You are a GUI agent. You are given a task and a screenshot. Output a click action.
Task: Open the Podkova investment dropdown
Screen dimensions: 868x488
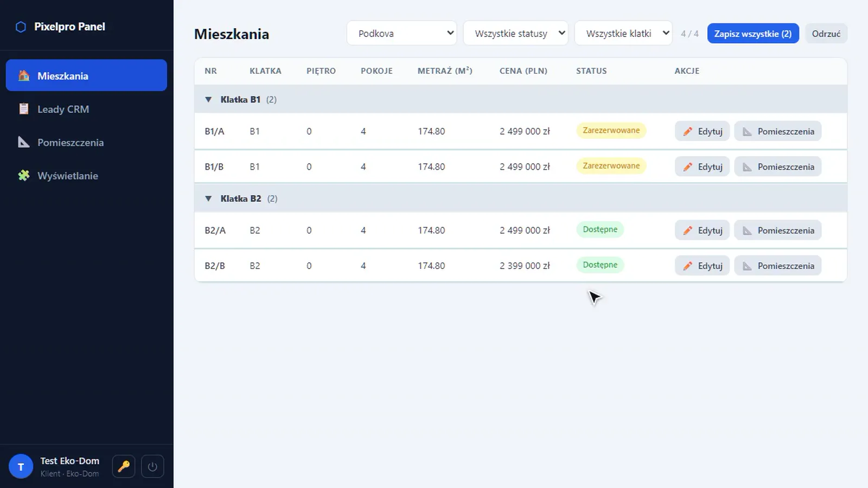tap(401, 33)
